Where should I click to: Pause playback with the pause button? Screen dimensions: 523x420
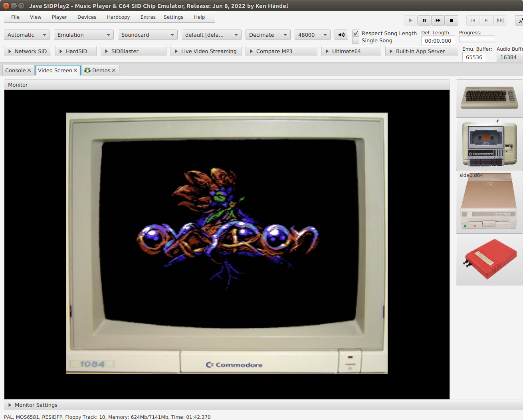[424, 20]
